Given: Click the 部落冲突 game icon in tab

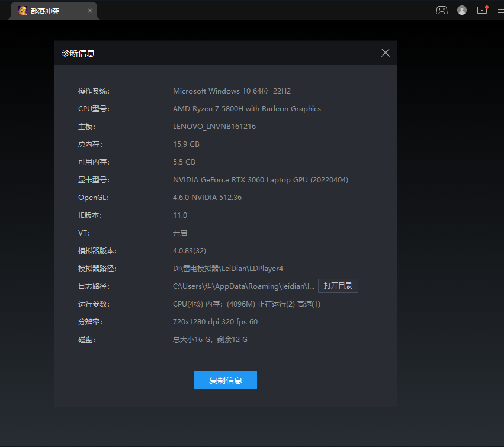Looking at the screenshot, I should coord(23,11).
